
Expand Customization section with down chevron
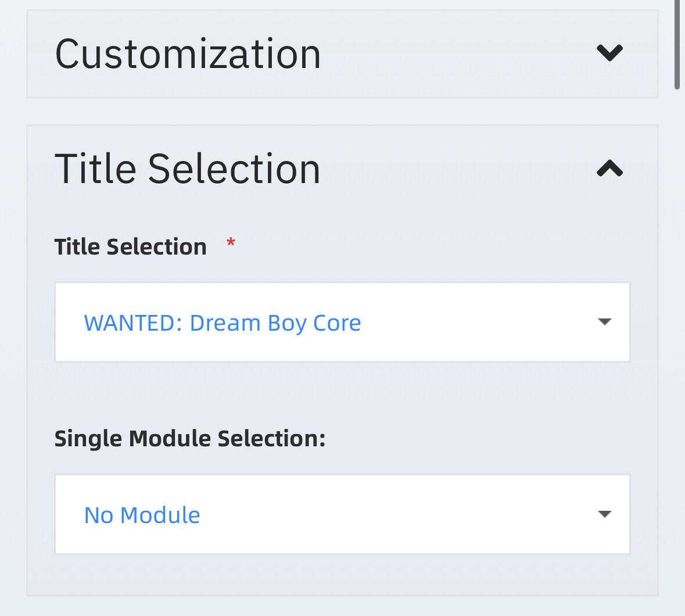(x=609, y=53)
